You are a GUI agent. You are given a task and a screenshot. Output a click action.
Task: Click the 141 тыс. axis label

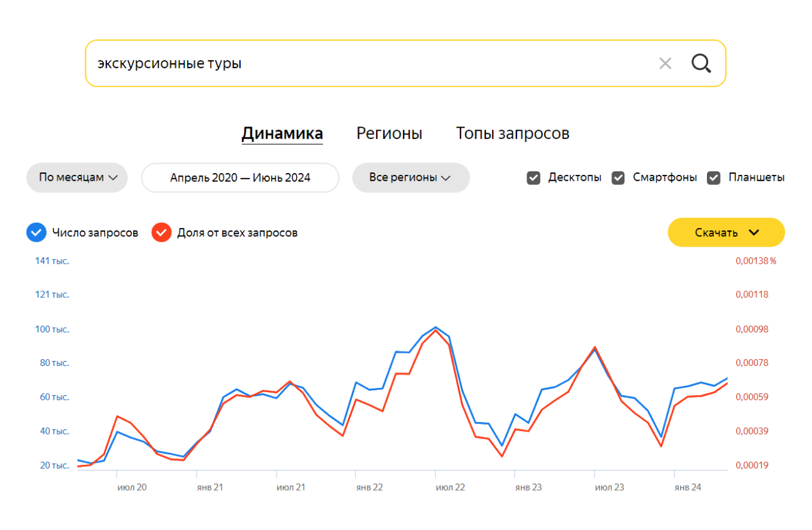(53, 261)
